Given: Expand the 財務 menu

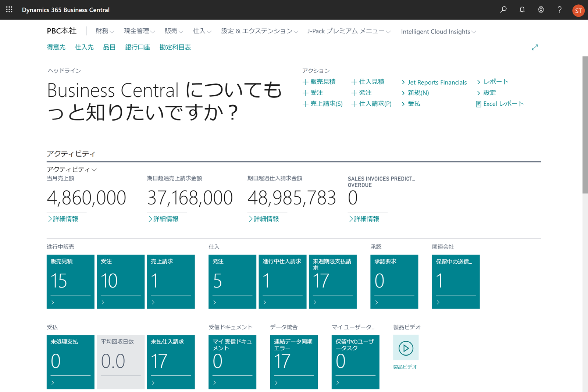Looking at the screenshot, I should click(x=105, y=31).
